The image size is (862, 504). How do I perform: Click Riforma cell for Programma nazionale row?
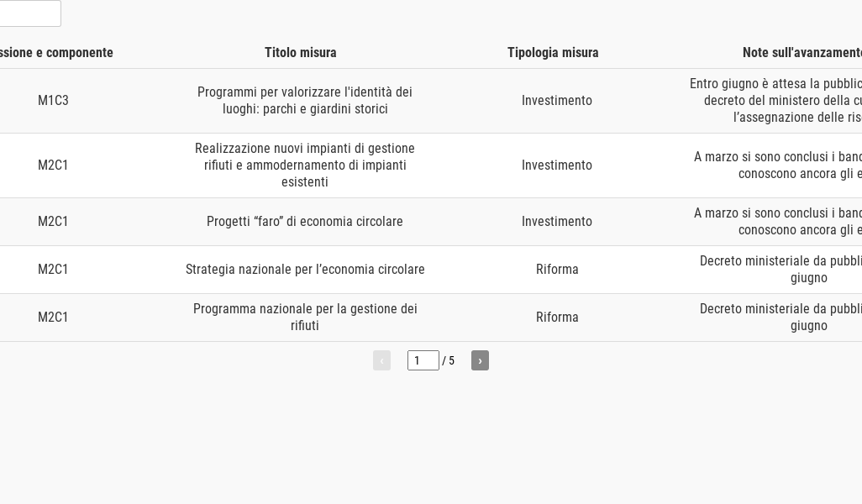(x=557, y=318)
